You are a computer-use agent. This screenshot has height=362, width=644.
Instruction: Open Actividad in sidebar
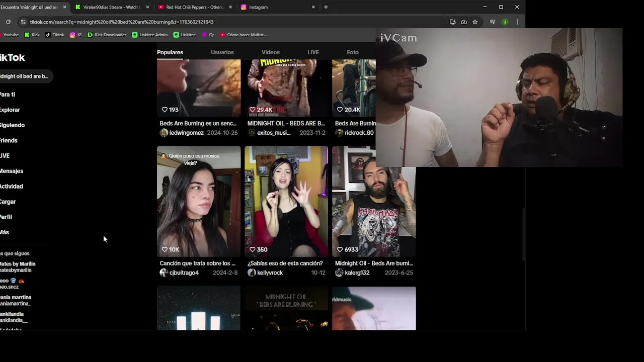click(12, 187)
